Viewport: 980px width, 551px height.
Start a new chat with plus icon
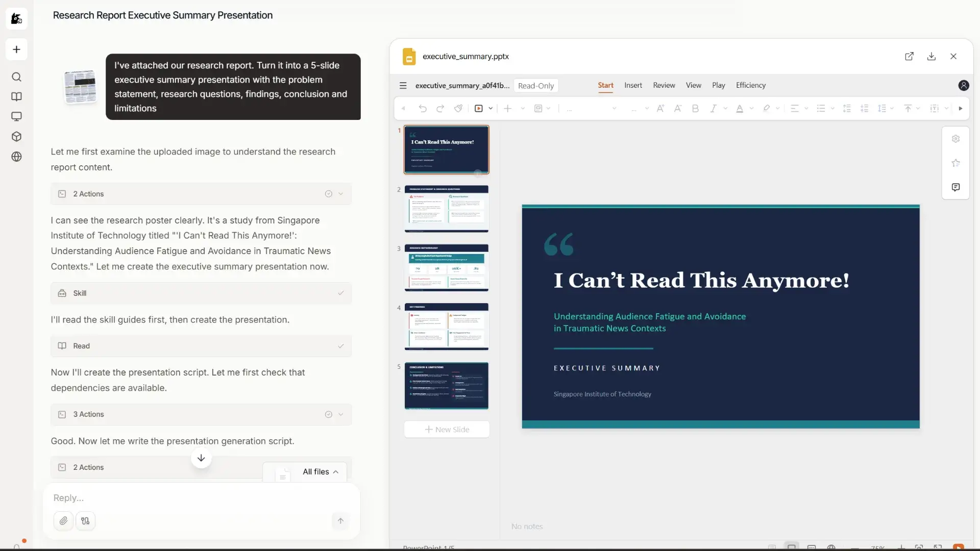16,49
